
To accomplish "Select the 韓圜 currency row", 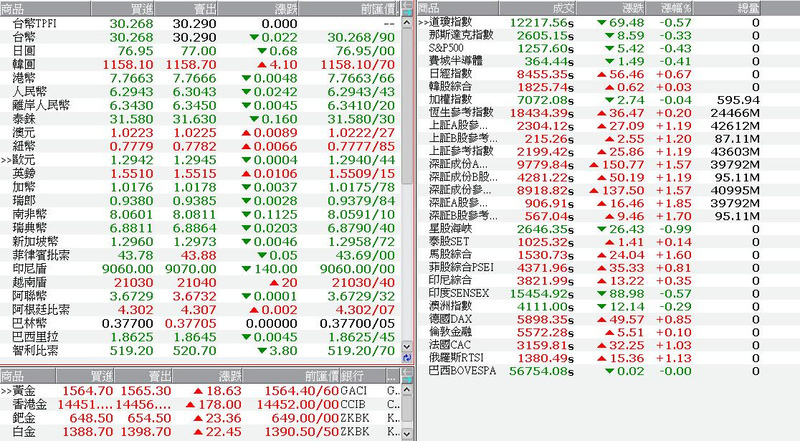I will [199, 64].
